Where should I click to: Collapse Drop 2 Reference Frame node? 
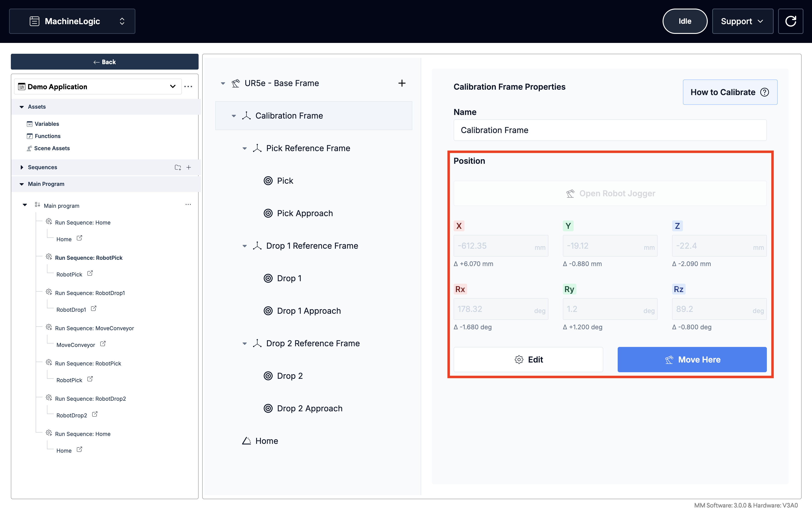point(244,343)
